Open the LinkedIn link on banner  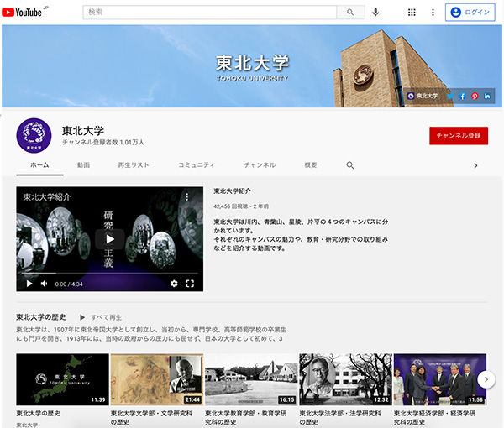pos(487,96)
